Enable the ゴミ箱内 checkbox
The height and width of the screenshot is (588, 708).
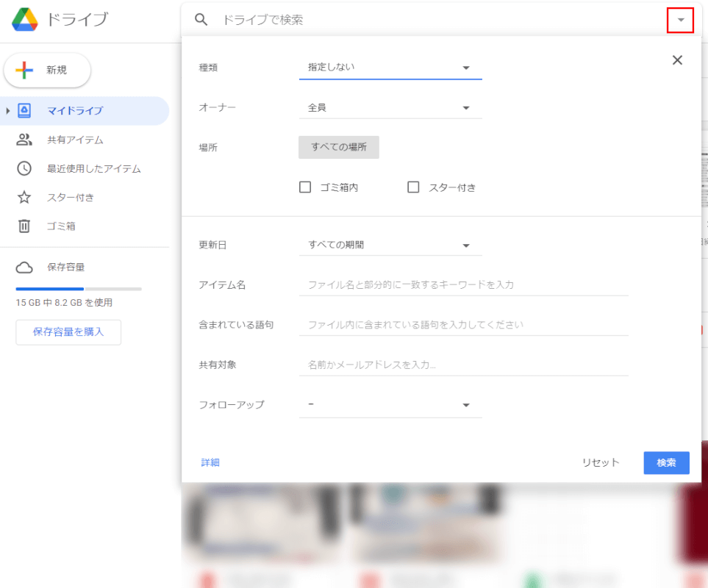coord(305,187)
